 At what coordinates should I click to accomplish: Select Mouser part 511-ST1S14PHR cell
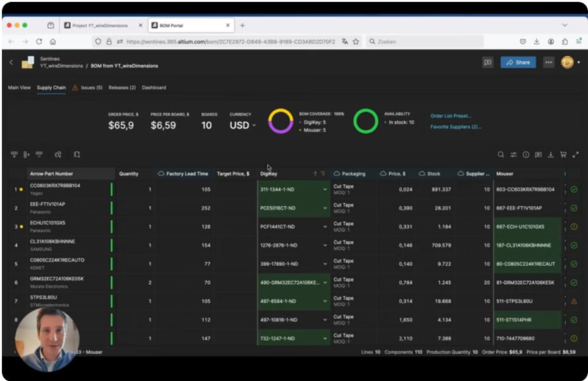pos(527,320)
